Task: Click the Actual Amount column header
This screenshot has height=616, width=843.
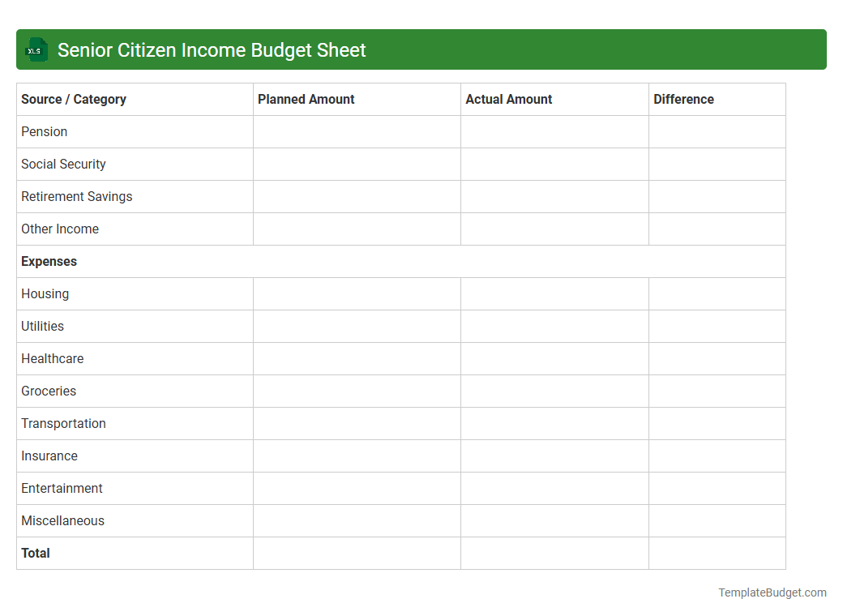Action: coord(509,99)
